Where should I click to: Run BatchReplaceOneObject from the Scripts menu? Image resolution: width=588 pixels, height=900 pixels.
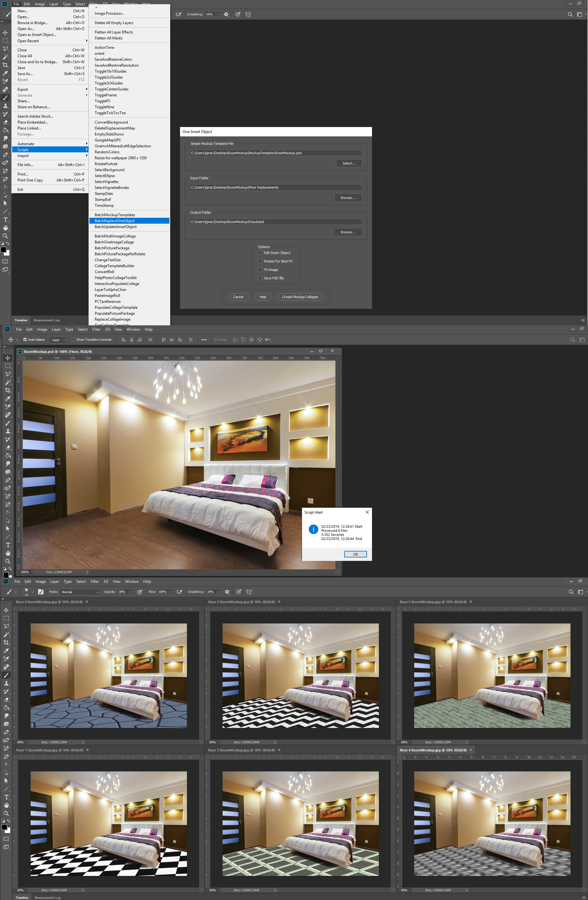pos(114,221)
